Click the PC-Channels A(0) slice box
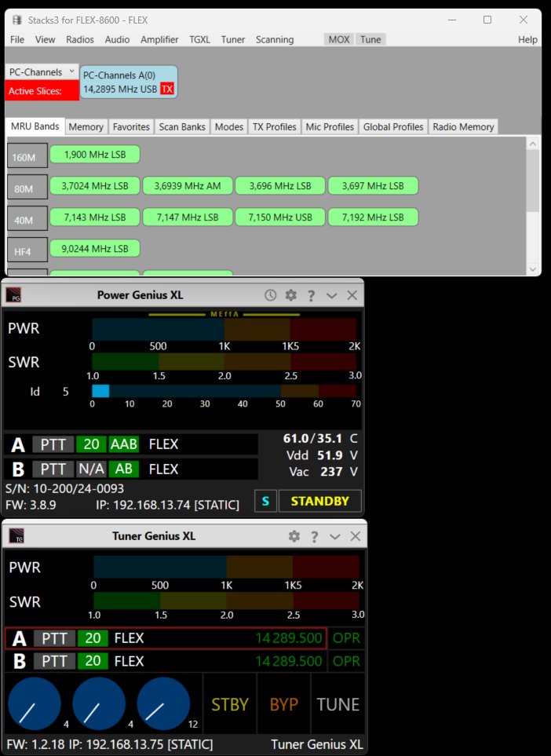The width and height of the screenshot is (551, 756). (x=128, y=82)
